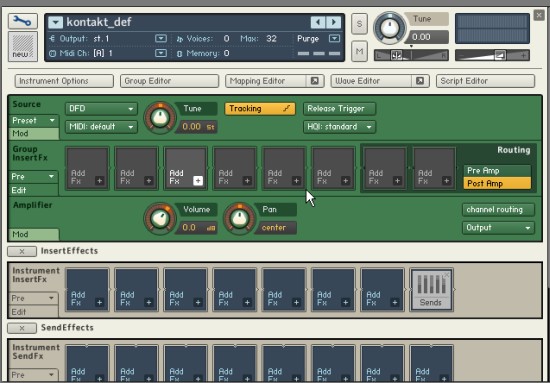Click the Amplifier Pan knob
550x383 pixels.
[x=240, y=219]
